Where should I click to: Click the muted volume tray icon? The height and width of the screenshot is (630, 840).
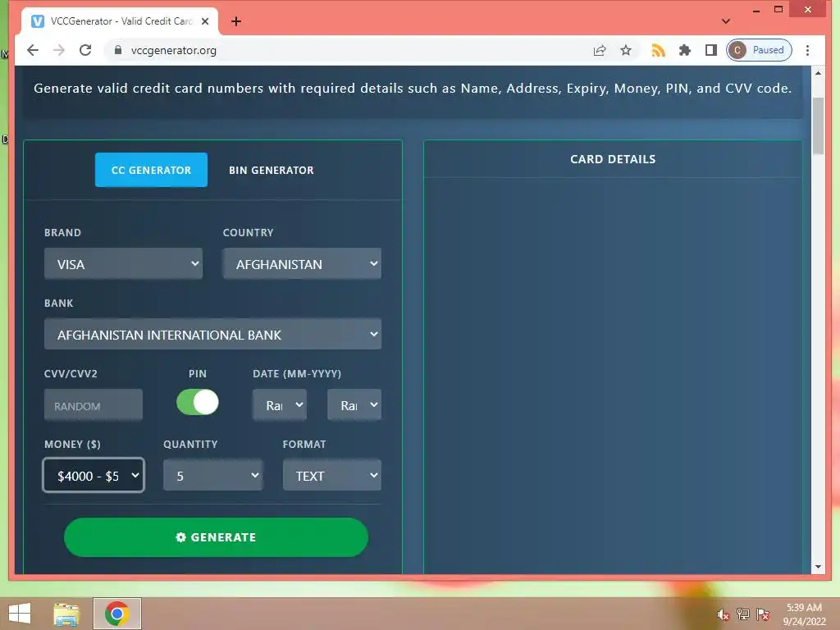[x=724, y=614]
